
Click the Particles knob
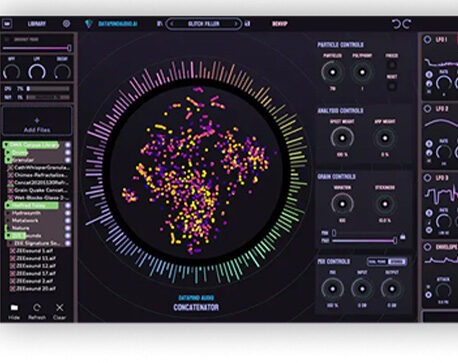coord(332,72)
